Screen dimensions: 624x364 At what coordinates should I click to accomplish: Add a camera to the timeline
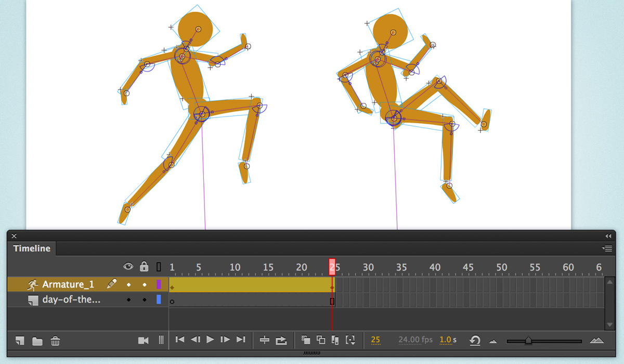[x=145, y=340]
